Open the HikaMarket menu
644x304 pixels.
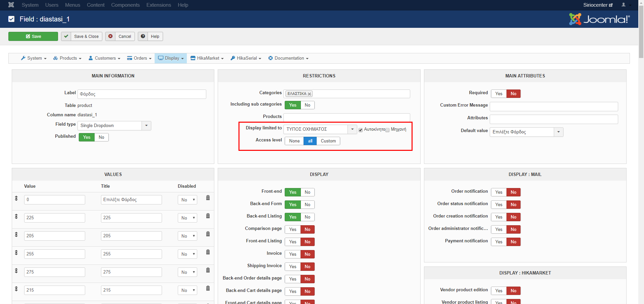pos(207,58)
